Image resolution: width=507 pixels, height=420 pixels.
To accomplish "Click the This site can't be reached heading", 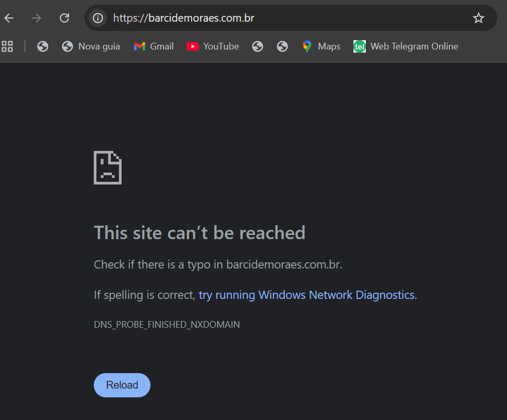I will [199, 233].
